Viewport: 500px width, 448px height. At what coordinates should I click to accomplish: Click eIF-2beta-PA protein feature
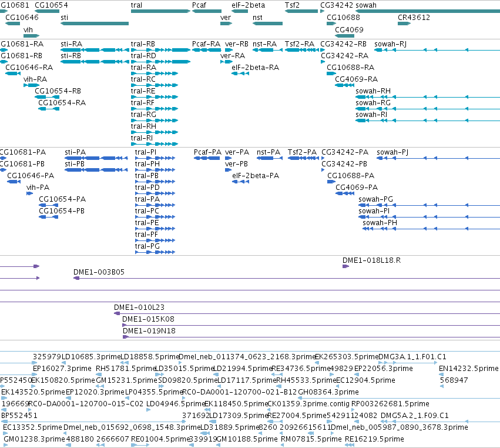241,182
